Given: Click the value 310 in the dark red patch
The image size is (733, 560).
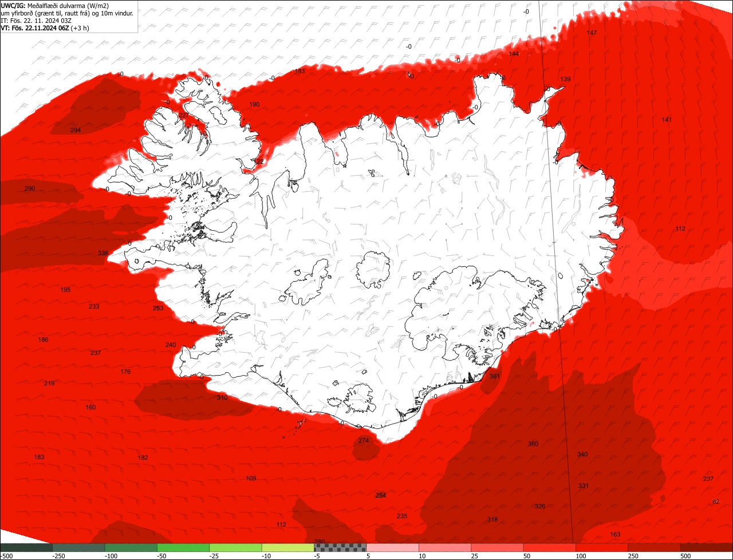Looking at the screenshot, I should [x=222, y=397].
